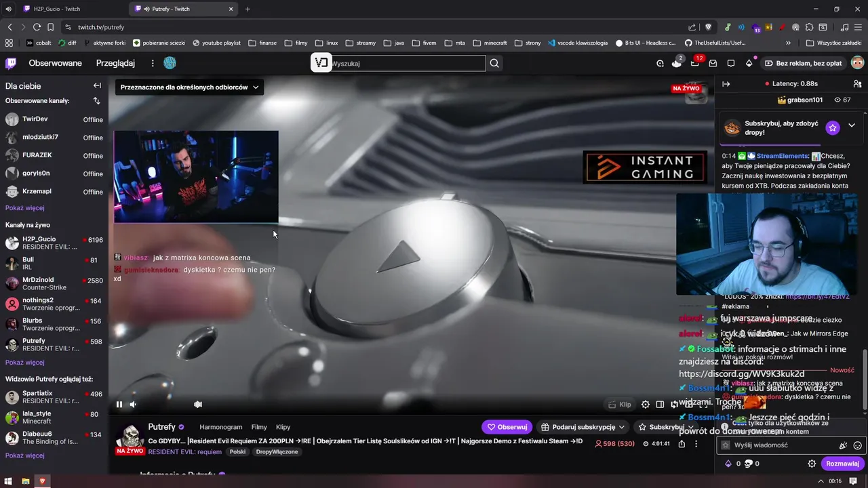
Task: Expand hidden bookmarks with double chevron
Action: pyautogui.click(x=788, y=43)
